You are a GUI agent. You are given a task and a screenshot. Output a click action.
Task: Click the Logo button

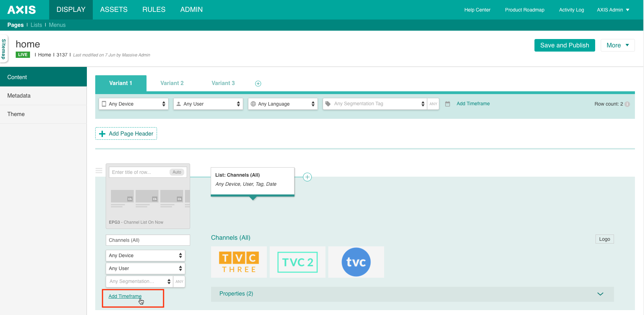point(605,239)
